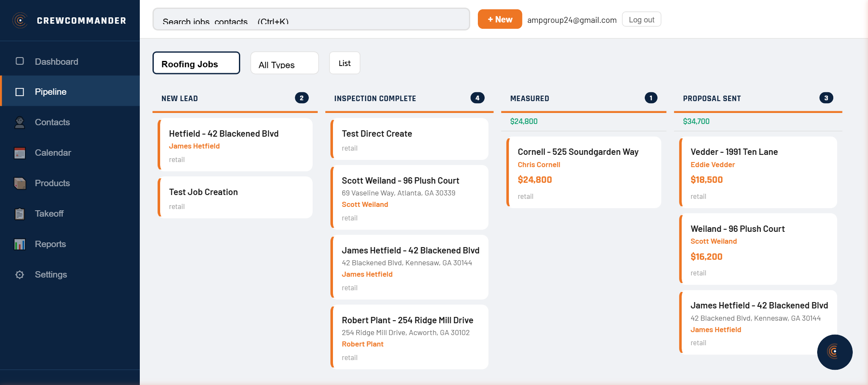Image resolution: width=868 pixels, height=385 pixels.
Task: Open the Test Job Creation card
Action: (236, 198)
